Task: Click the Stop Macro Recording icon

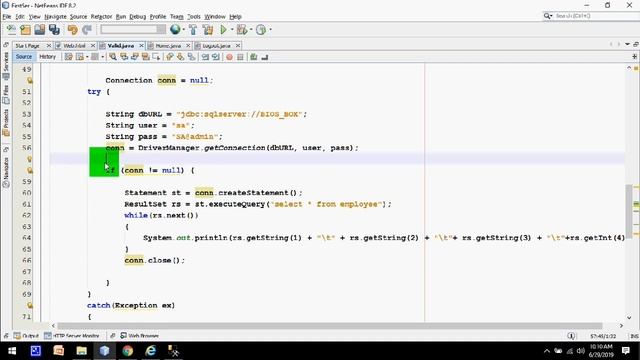Action: pos(240,57)
